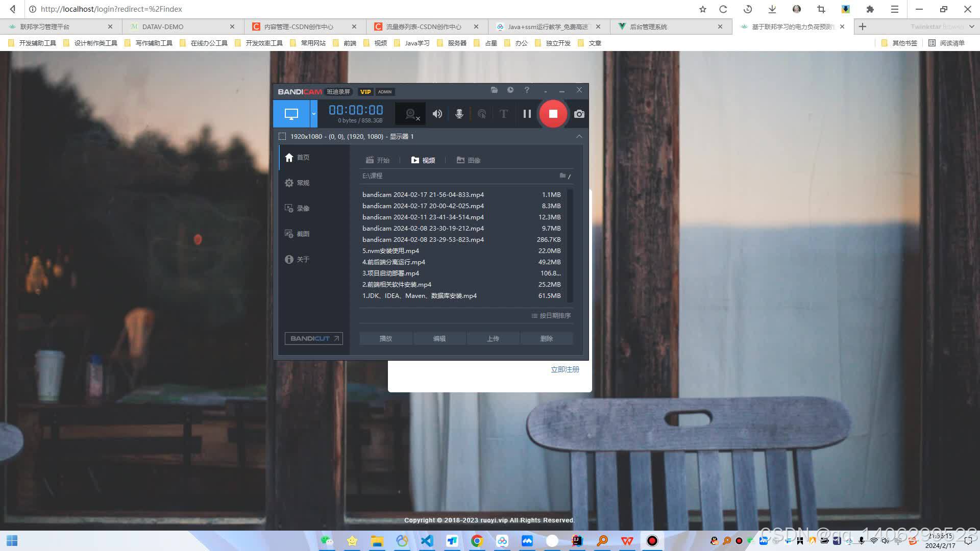This screenshot has width=980, height=551.
Task: Enable mouse click effect icon
Action: click(481, 114)
